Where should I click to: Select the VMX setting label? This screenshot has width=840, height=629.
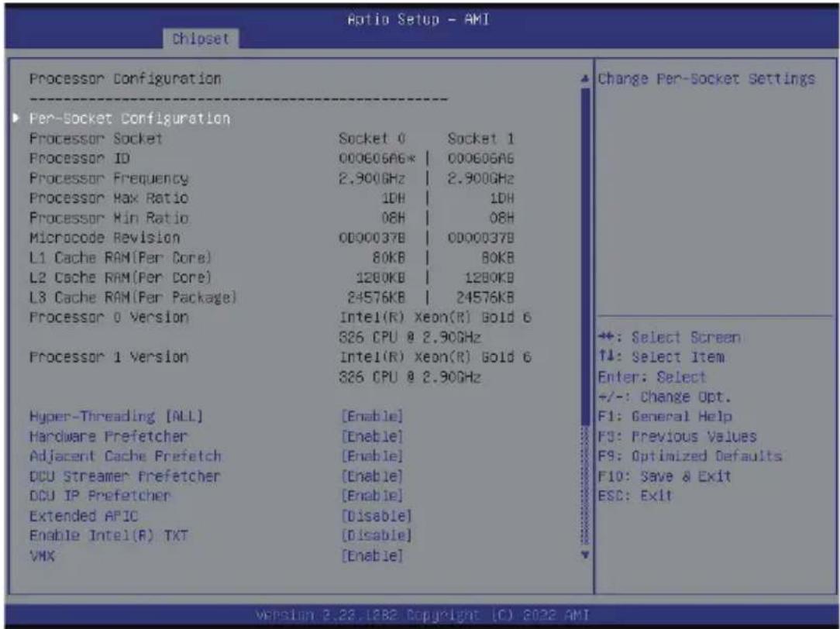pyautogui.click(x=43, y=555)
